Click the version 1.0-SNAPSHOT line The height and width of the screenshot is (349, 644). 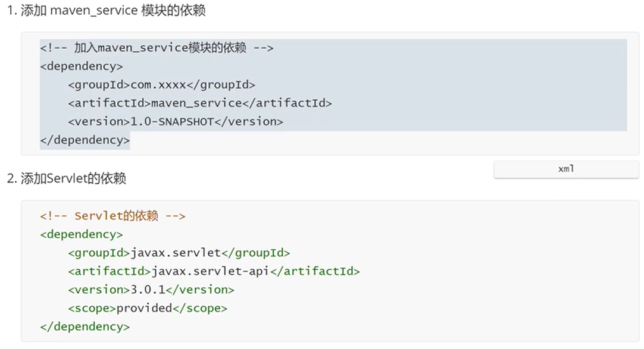(x=176, y=122)
